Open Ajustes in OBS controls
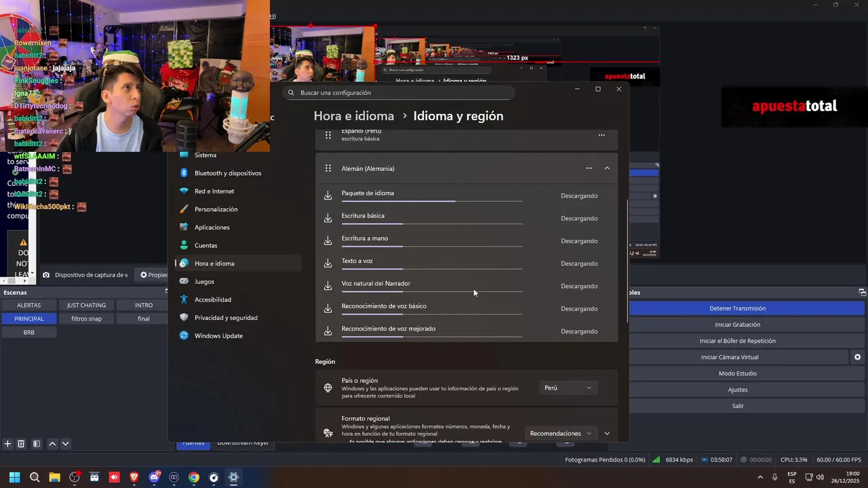This screenshot has width=868, height=488. tap(737, 390)
